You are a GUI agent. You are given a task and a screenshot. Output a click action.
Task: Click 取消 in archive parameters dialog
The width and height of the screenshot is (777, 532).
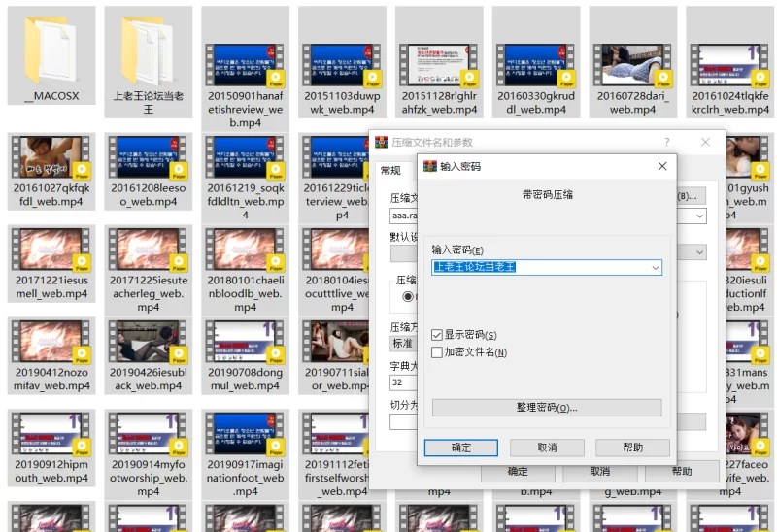coord(599,471)
